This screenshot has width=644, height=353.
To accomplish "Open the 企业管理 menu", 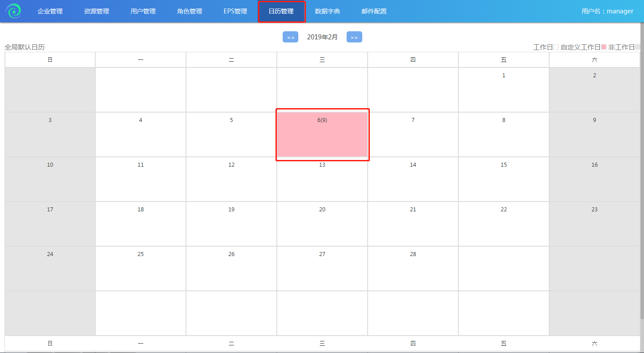I will [x=50, y=11].
